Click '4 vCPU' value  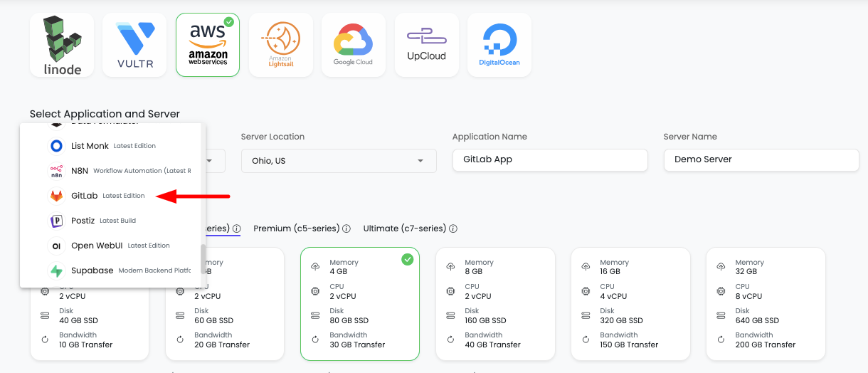[613, 296]
